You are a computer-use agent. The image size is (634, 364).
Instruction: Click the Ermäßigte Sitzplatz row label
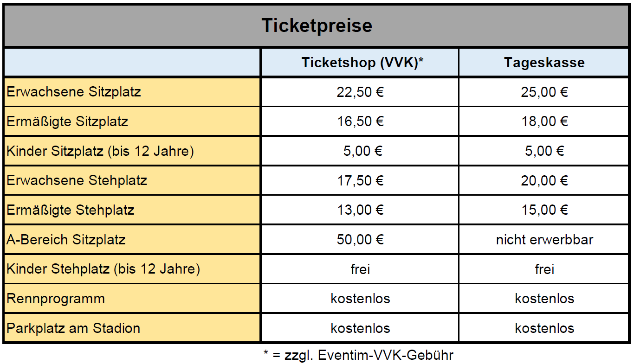pyautogui.click(x=67, y=121)
